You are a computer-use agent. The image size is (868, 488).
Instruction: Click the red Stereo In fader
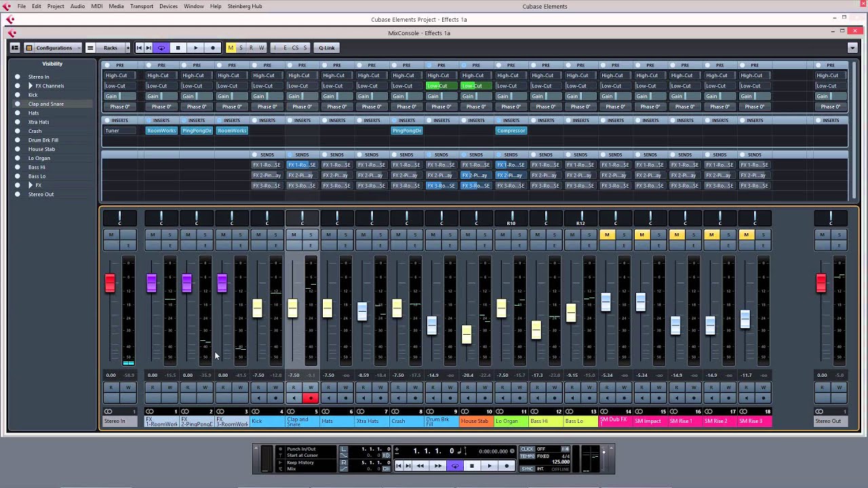click(x=110, y=283)
